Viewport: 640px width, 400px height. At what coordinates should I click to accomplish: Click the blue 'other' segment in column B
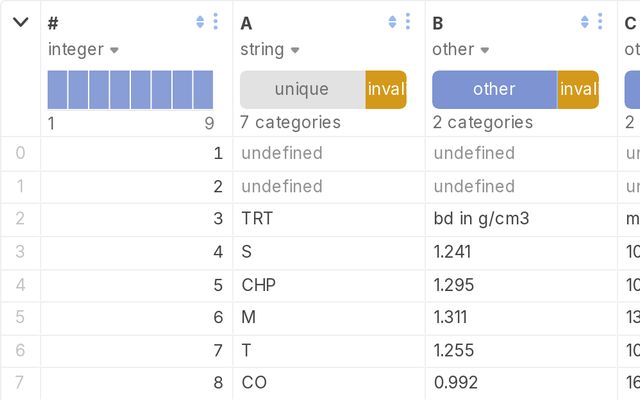coord(494,89)
